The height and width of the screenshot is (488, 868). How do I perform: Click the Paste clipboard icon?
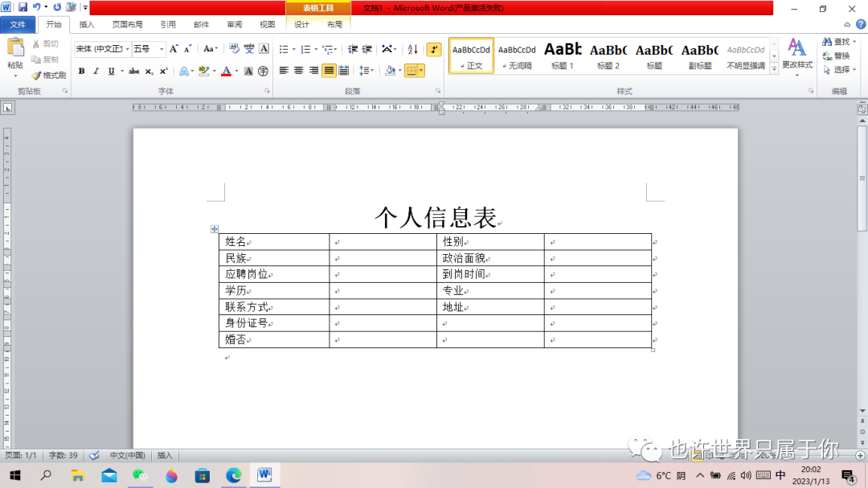pos(15,49)
